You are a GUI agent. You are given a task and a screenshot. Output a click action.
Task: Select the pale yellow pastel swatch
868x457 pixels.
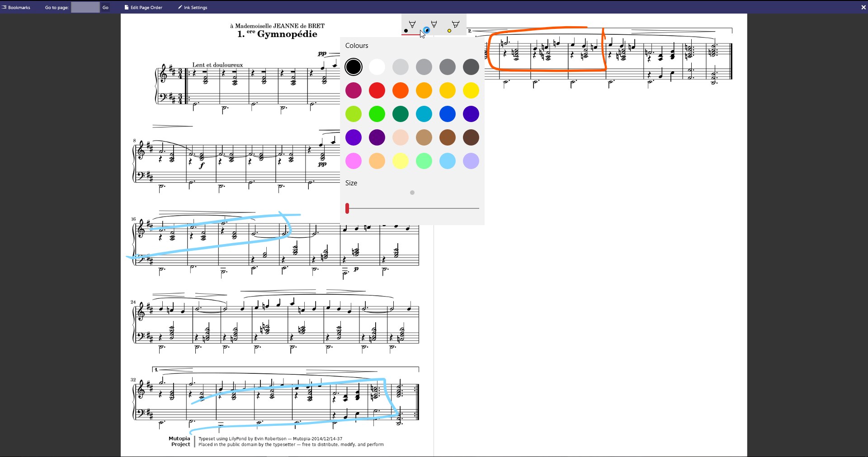click(401, 161)
